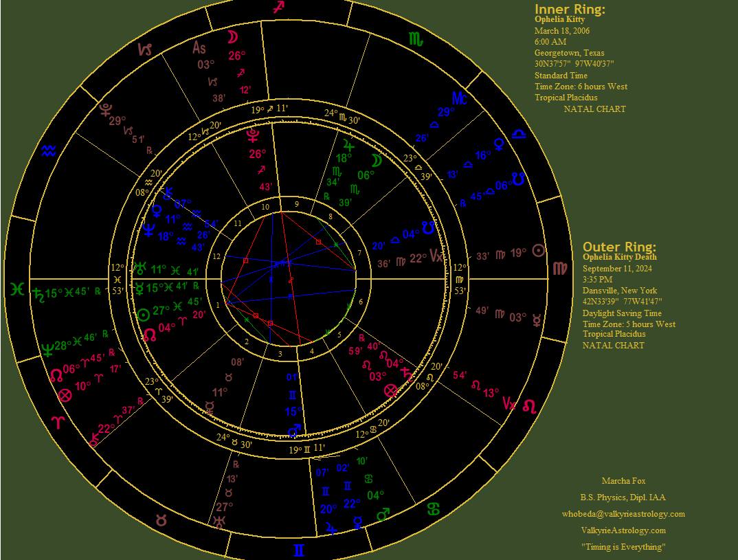Select the green Sun symbol at 27° Pisces
The width and height of the screenshot is (738, 560).
[x=143, y=315]
